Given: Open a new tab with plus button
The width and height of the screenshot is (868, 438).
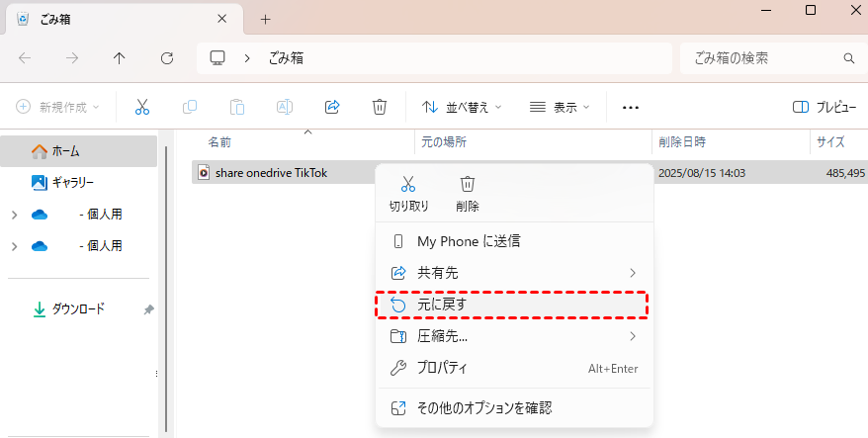Looking at the screenshot, I should click(266, 20).
